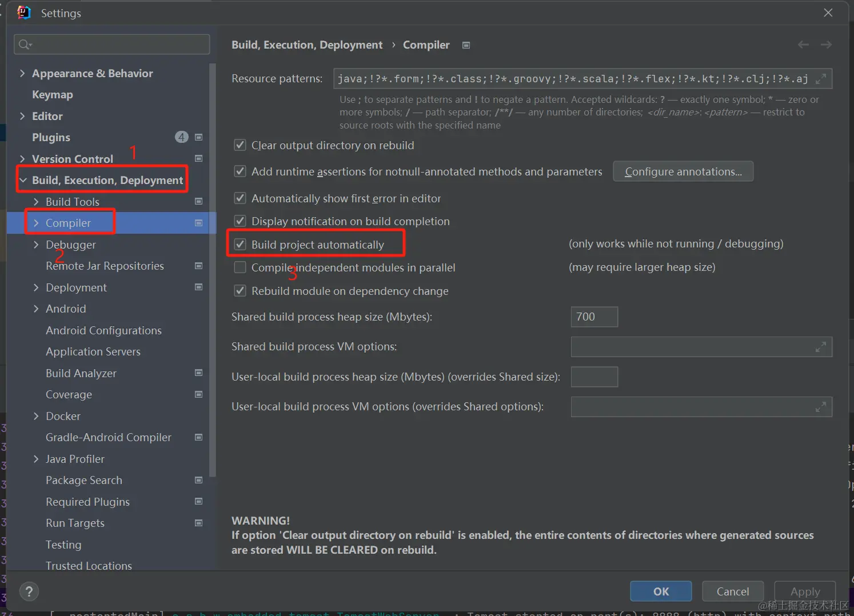The image size is (854, 616).
Task: Click Shared build process heap size field
Action: [594, 317]
